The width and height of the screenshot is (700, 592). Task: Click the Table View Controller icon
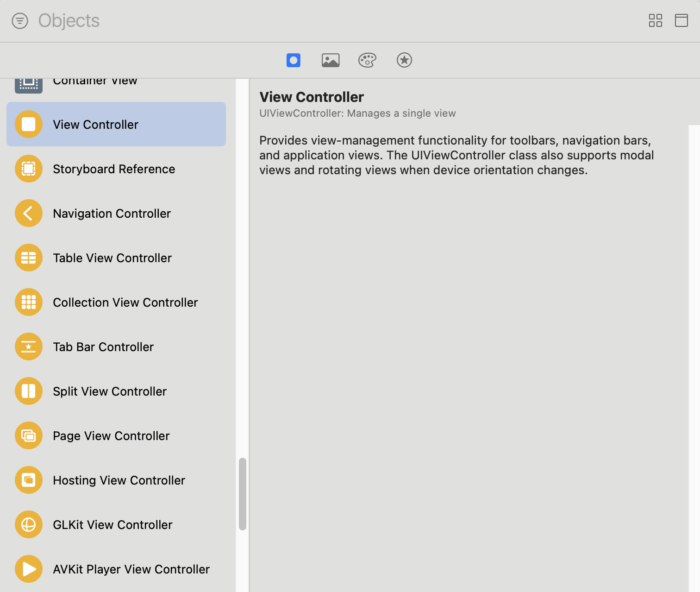pyautogui.click(x=29, y=258)
